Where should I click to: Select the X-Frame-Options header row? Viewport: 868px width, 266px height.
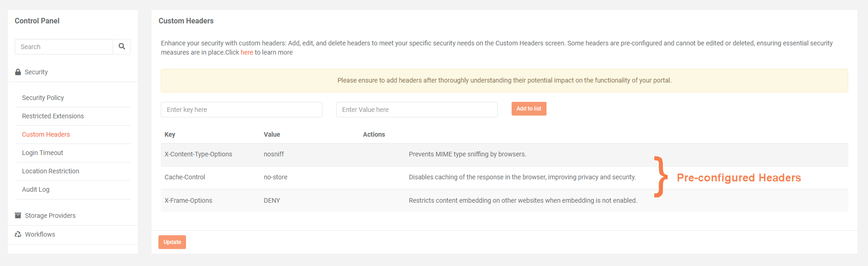[188, 200]
